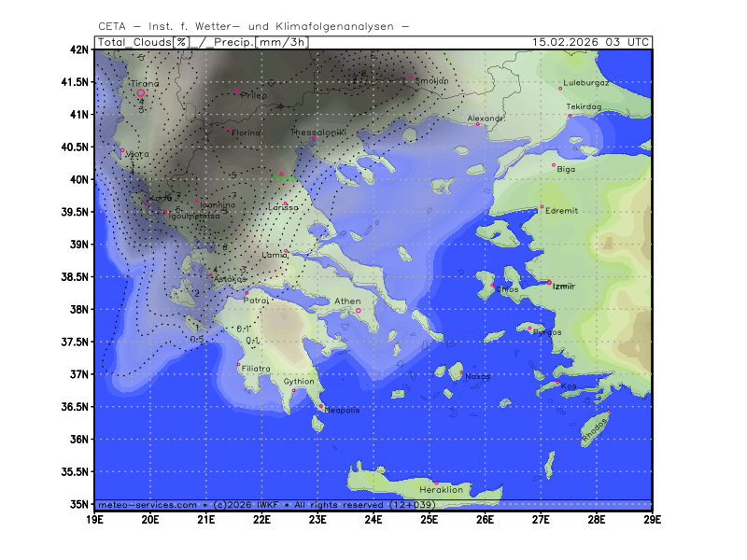The height and width of the screenshot is (560, 747).
Task: Select the Smoljan city marker
Action: [x=412, y=77]
